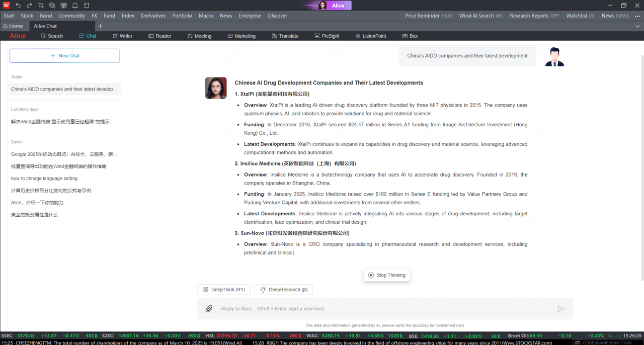Viewport: 644px width, 345px height.
Task: Open chat "China's AIDD companies and their latest develop..."
Action: 65,89
